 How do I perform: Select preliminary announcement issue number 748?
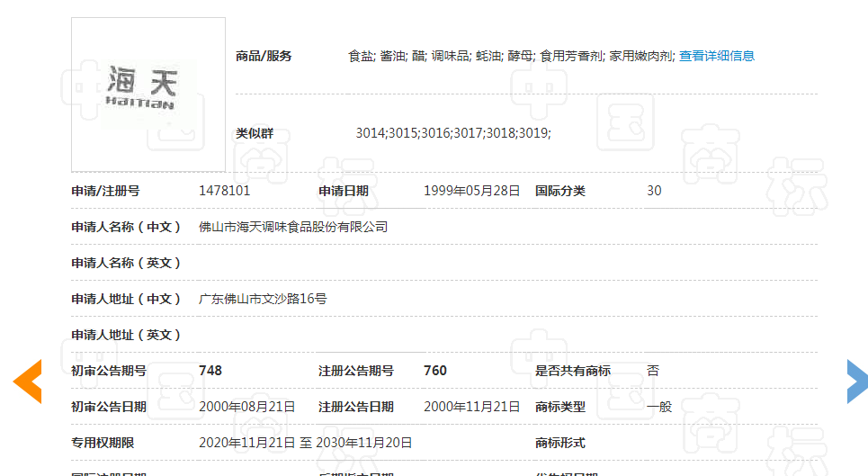pos(210,371)
